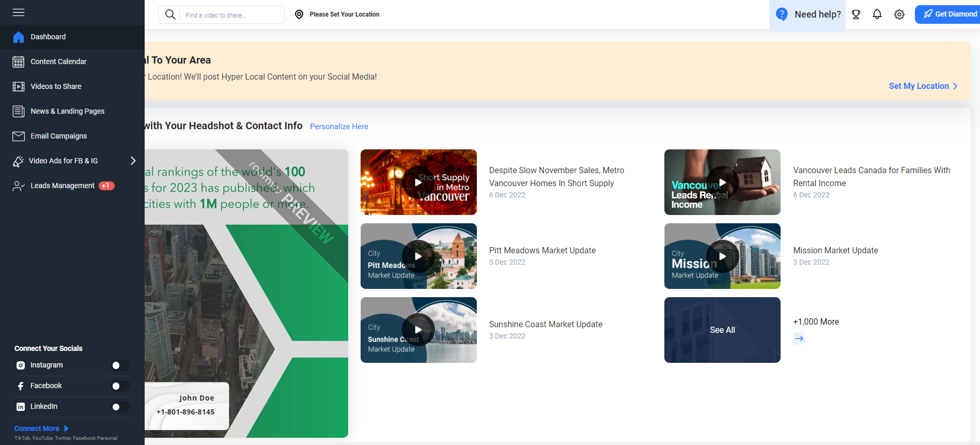Click the Get Diamond button
980x445 pixels.
(950, 14)
